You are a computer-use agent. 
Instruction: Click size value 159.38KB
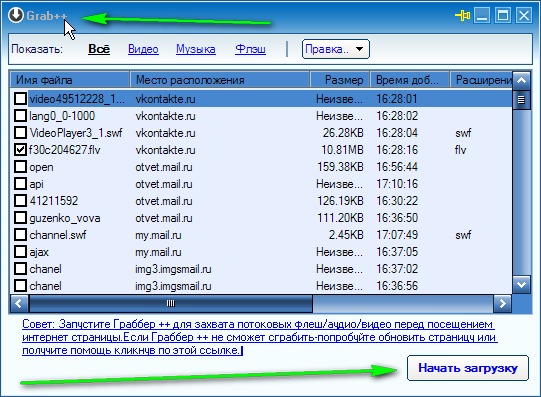tap(340, 167)
